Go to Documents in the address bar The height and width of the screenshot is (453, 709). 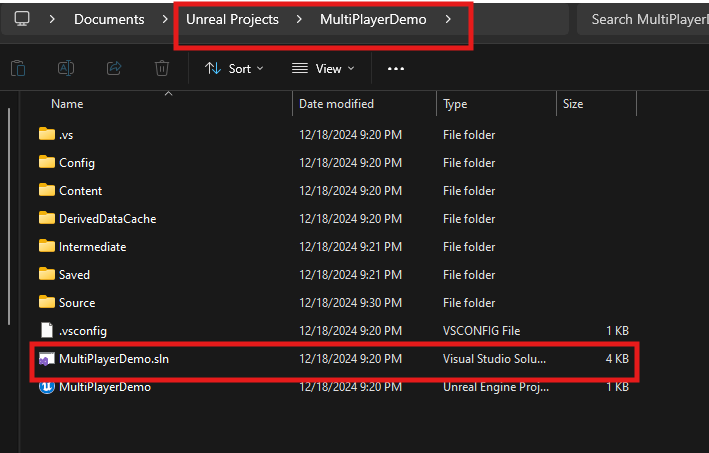[x=109, y=19]
